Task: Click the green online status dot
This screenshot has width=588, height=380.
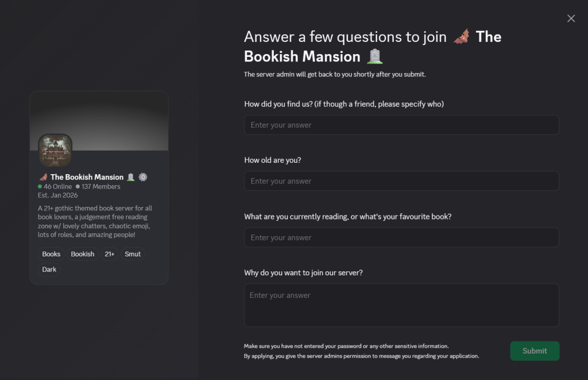Action: (40, 187)
